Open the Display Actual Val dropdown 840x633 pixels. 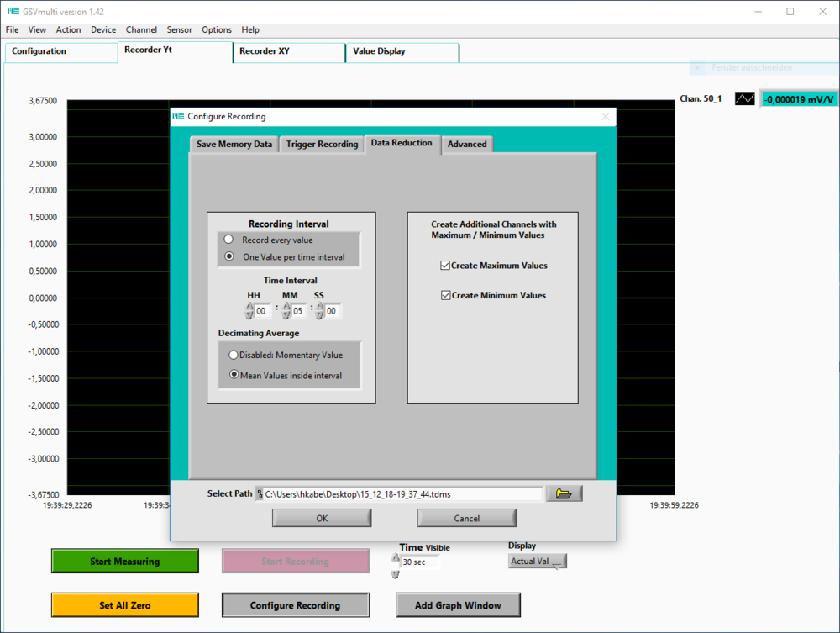(538, 562)
